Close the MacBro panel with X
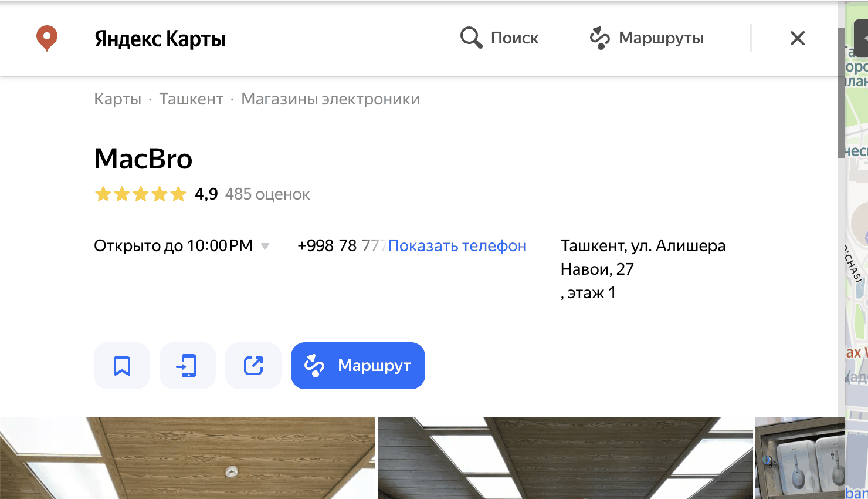Viewport: 868px width, 499px height. [x=798, y=38]
